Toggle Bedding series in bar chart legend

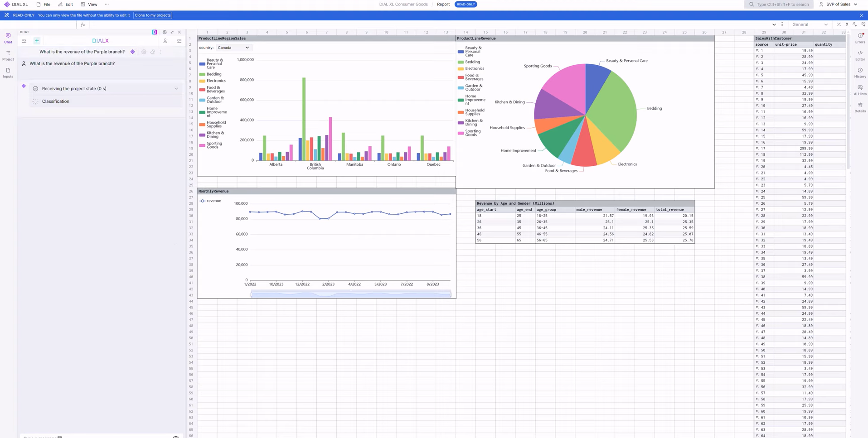213,74
